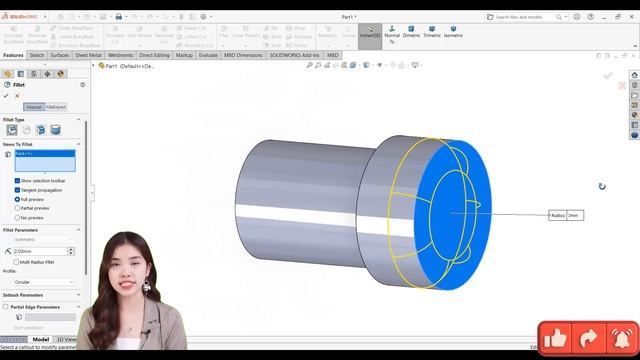Click the radius value input field
Screen dimensions: 640x360
40,251
